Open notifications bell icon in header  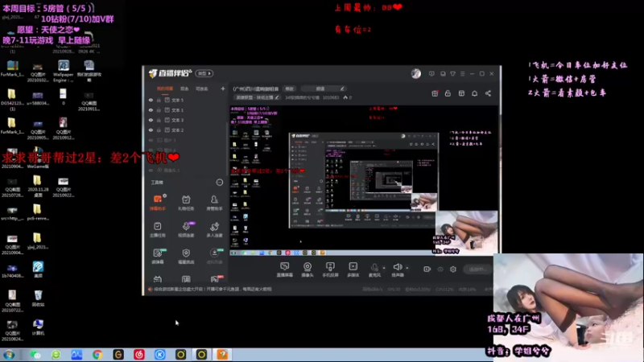[474, 93]
